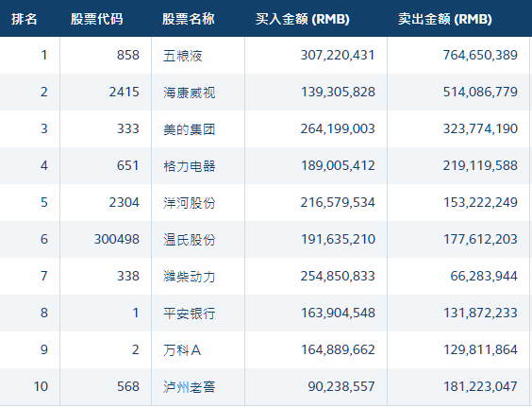Click sell amount 131,872,233
The image size is (532, 407).
click(480, 313)
